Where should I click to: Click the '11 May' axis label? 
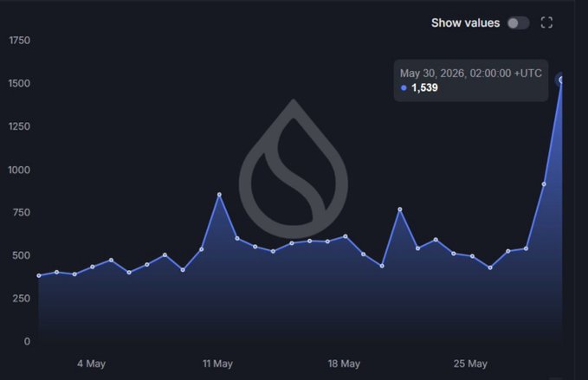click(218, 364)
